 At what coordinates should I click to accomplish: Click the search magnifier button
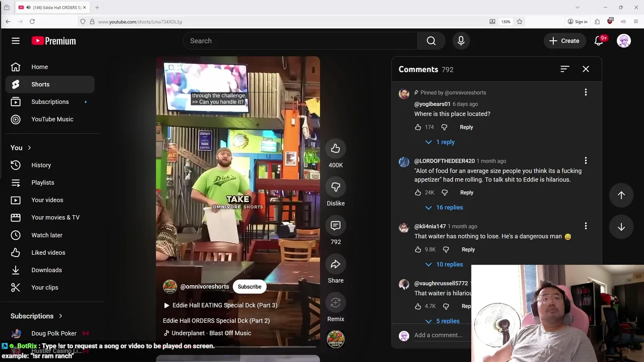[x=431, y=41]
